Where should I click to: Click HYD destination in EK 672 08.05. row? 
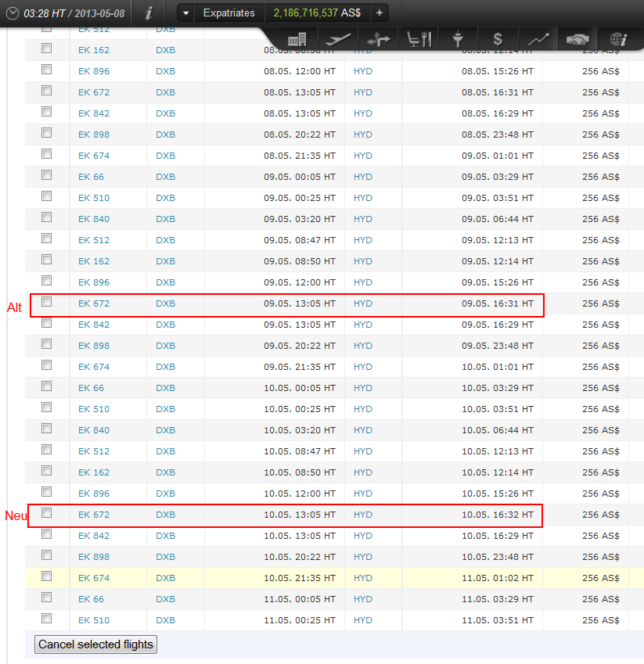[363, 92]
